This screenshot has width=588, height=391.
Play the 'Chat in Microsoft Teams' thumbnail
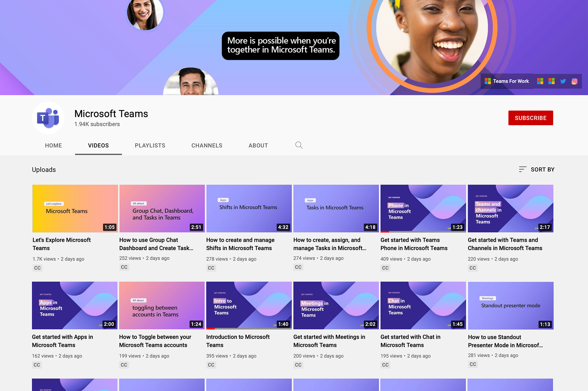[x=423, y=306]
